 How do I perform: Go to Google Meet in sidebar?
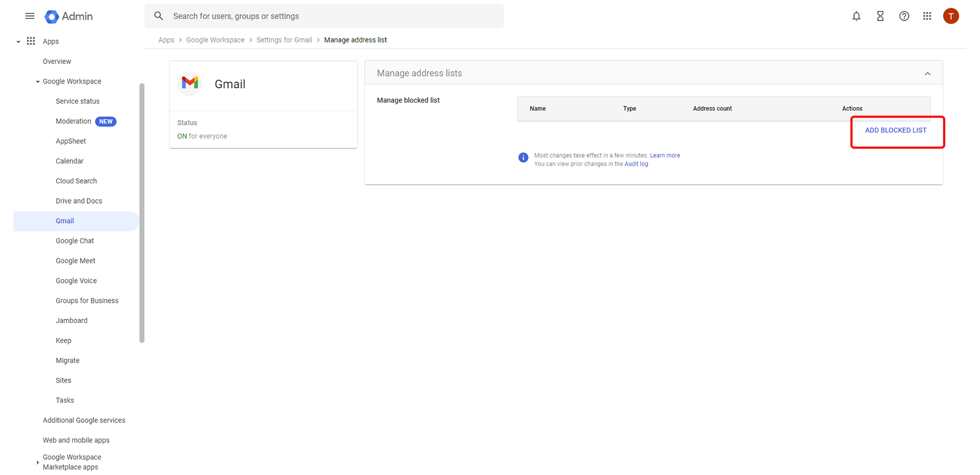pos(75,261)
